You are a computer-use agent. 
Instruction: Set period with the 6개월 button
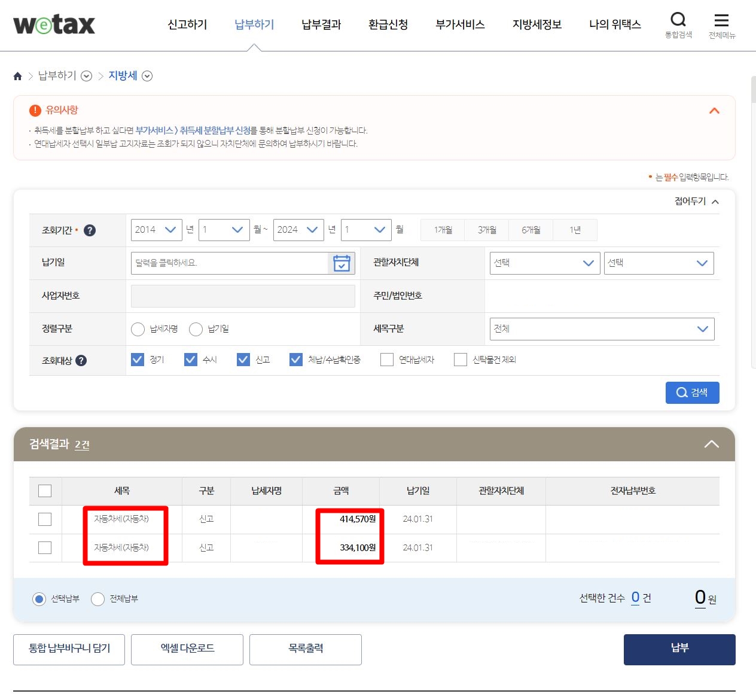click(531, 230)
